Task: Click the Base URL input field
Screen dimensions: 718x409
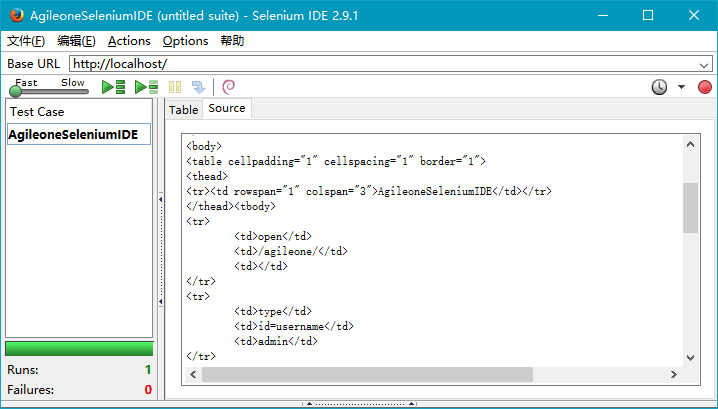Action: click(391, 64)
